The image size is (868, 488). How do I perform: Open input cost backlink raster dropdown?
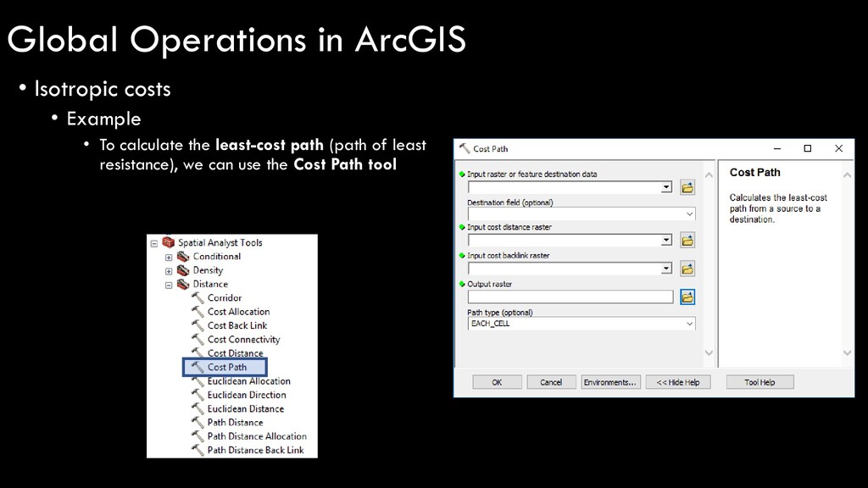point(666,269)
